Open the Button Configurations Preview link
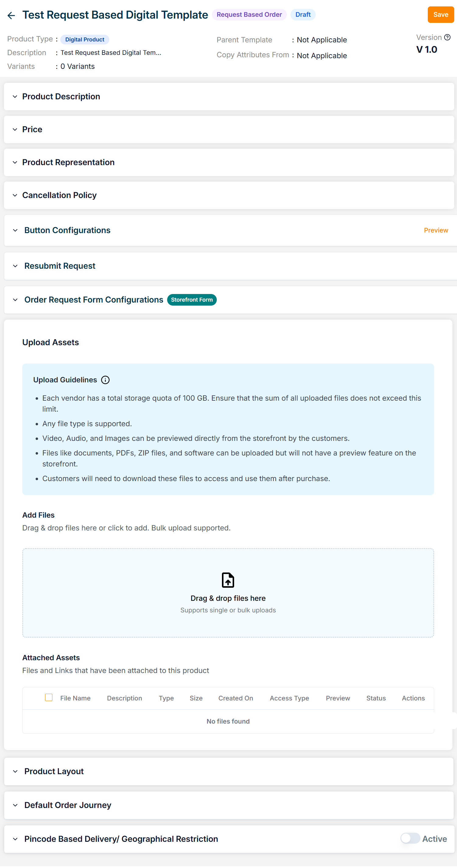The image size is (457, 868). (x=435, y=230)
